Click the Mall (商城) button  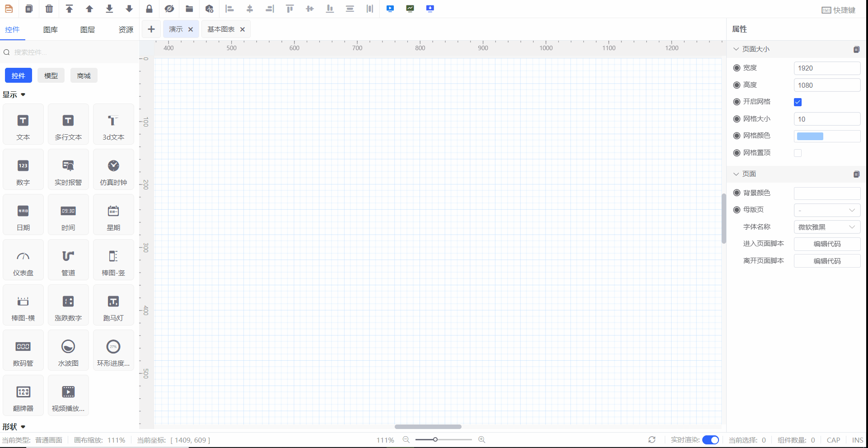point(84,75)
